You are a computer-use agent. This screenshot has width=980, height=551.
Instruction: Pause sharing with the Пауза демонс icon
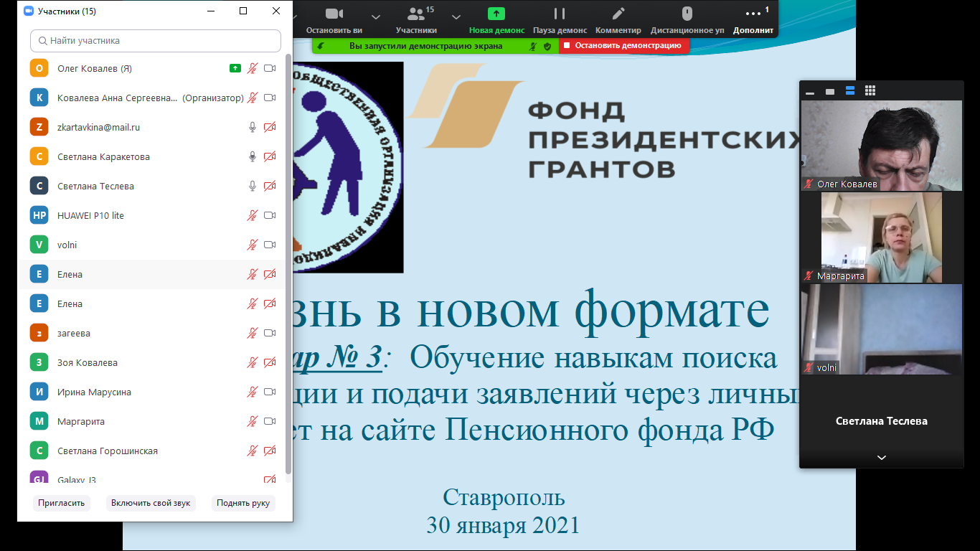tap(560, 14)
